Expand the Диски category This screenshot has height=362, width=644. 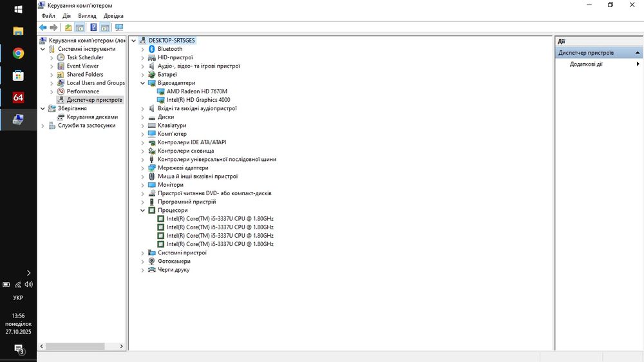pos(142,117)
